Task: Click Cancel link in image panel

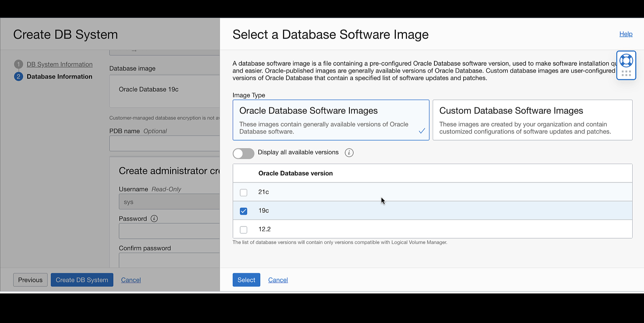Action: pos(278,280)
